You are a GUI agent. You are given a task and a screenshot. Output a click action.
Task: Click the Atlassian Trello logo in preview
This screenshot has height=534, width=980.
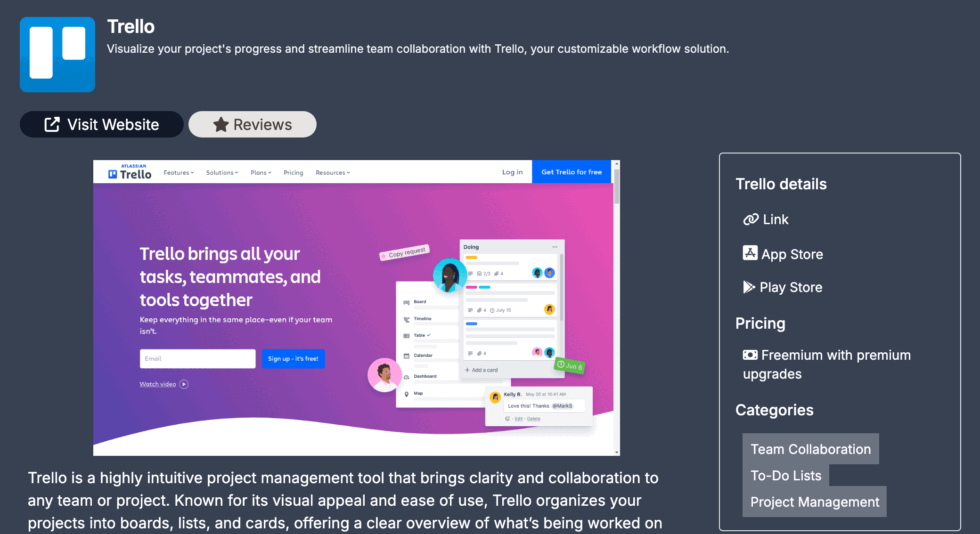click(130, 172)
